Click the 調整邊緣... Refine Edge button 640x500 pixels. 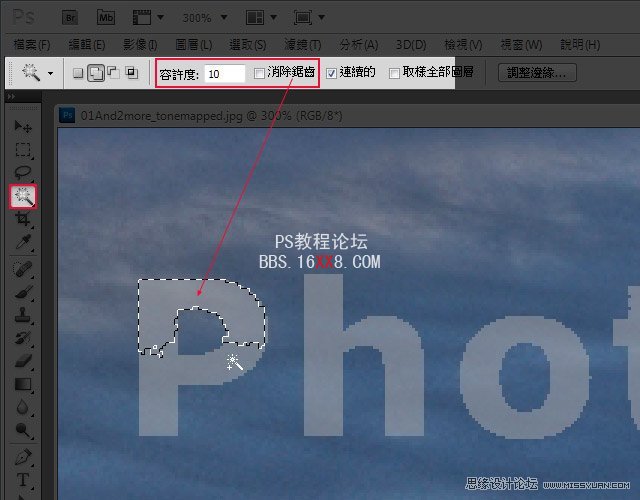point(537,73)
